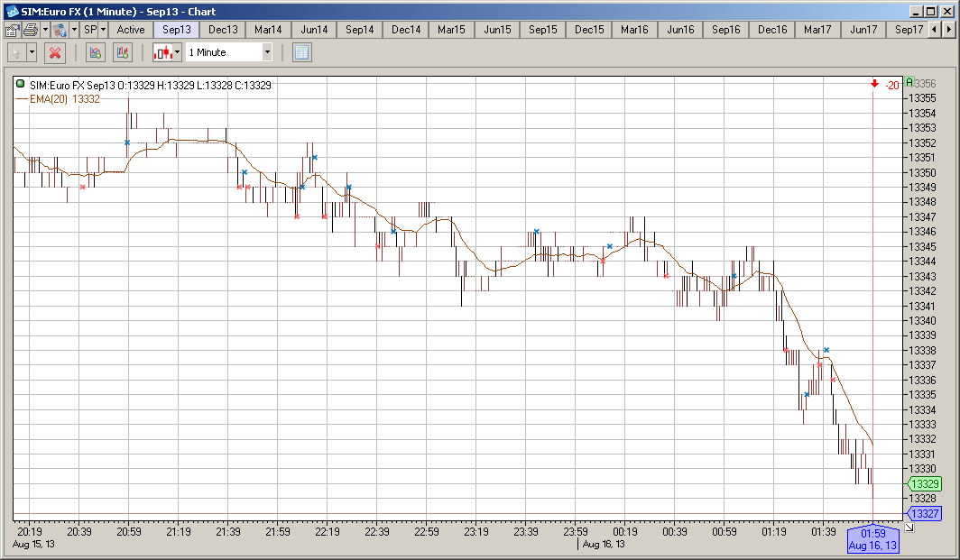Click the EMA(20) 13332 study label
The image size is (960, 560).
[x=64, y=99]
